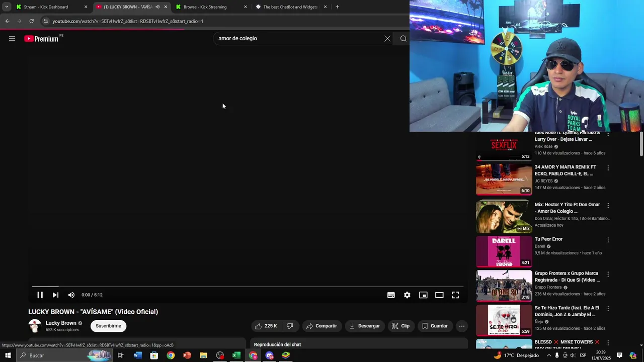Image resolution: width=644 pixels, height=362 pixels.
Task: Like the video (225 K)
Action: point(266,326)
